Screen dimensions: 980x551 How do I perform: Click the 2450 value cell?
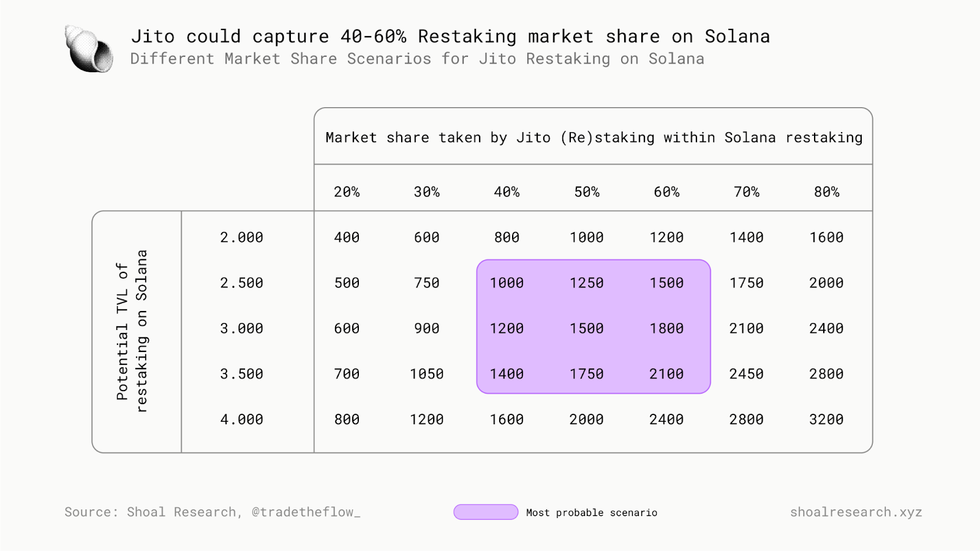(746, 374)
